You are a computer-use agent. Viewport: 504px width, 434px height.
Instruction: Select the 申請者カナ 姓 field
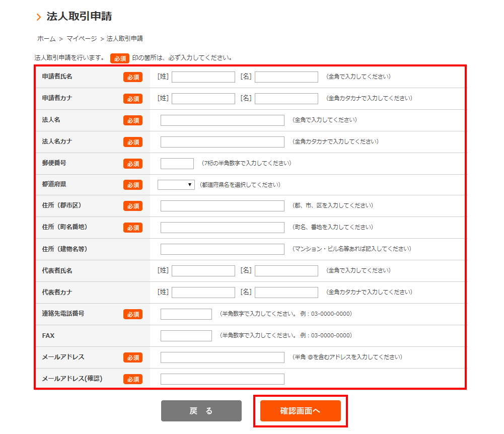[x=203, y=99]
